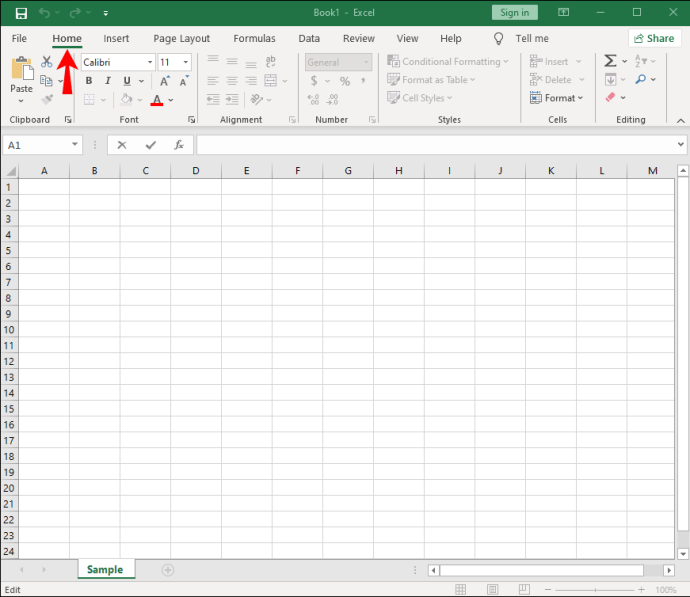Screen dimensions: 690x597
Task: Click the Fill down arrow icon
Action: pos(610,80)
